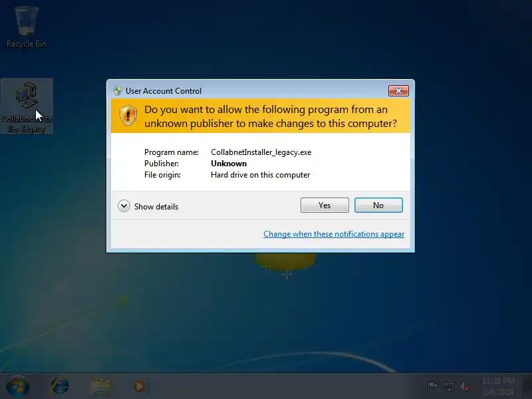
Task: Open the Windows Start menu orb
Action: pyautogui.click(x=18, y=386)
